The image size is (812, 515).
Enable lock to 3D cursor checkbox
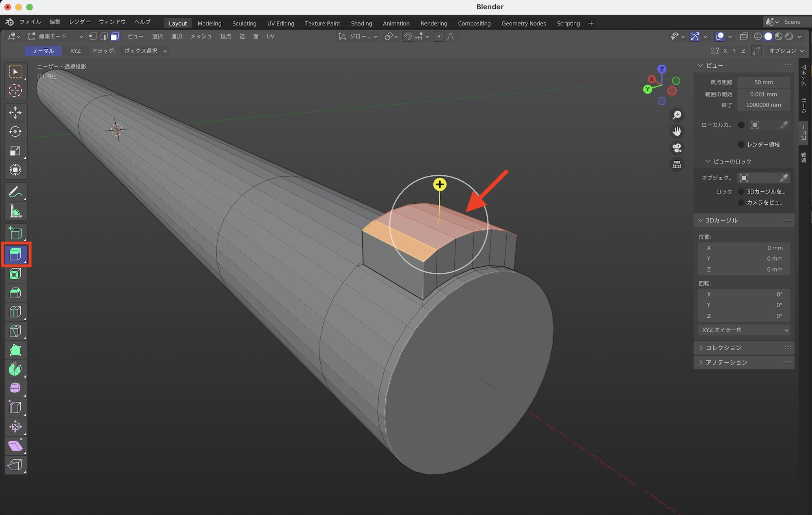click(x=741, y=192)
